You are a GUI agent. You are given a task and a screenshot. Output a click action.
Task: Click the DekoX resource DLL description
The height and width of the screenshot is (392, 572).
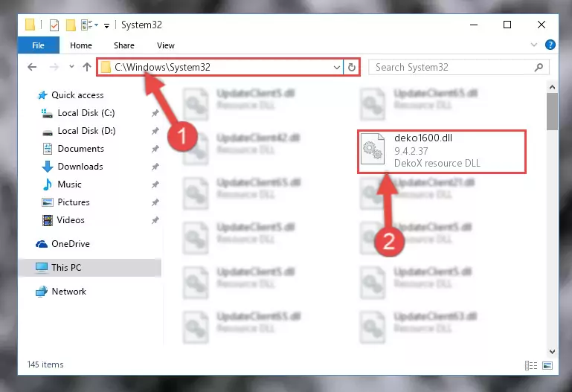point(437,163)
